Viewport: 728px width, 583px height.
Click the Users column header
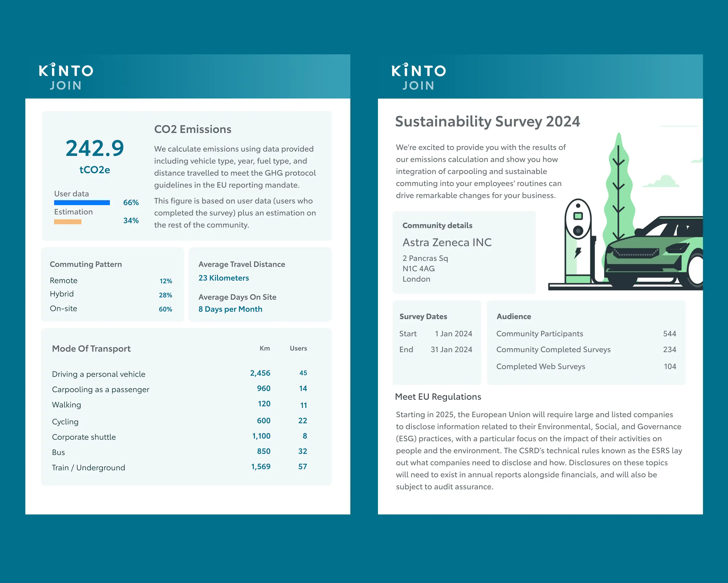[x=298, y=348]
